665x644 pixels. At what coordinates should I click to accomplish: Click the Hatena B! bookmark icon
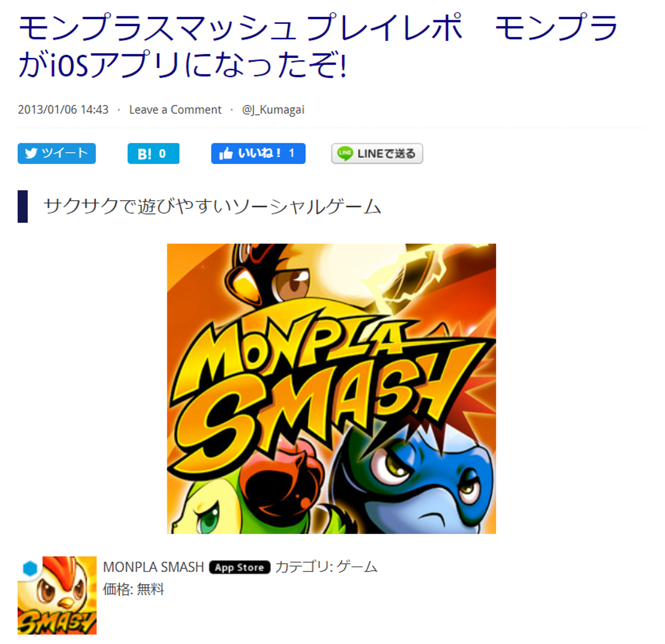(x=145, y=154)
